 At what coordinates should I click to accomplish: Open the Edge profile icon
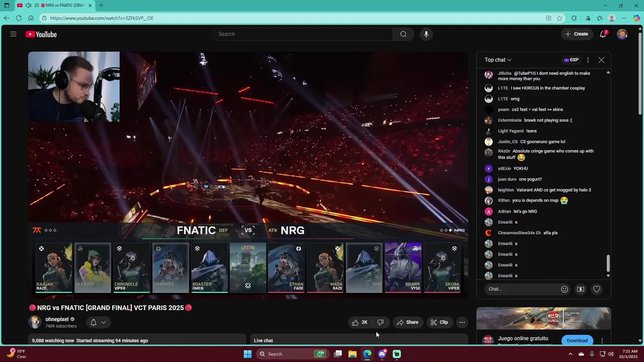pos(612,18)
